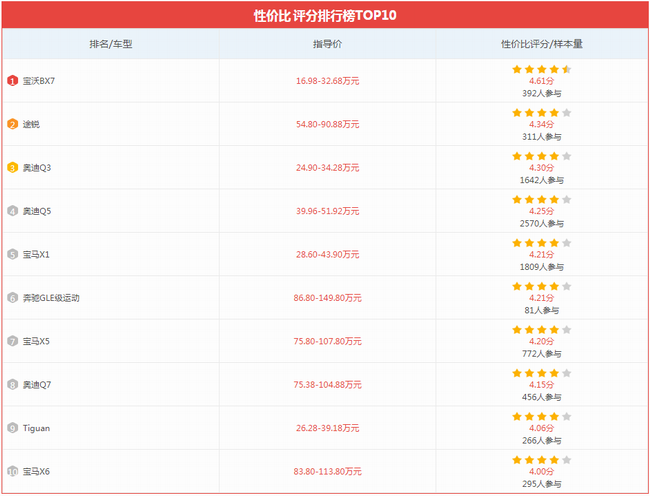
Task: Click the 772人参与 sample count
Action: point(541,354)
